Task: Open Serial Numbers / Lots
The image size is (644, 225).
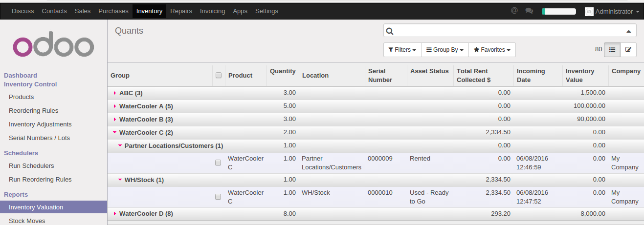Action: pos(39,138)
